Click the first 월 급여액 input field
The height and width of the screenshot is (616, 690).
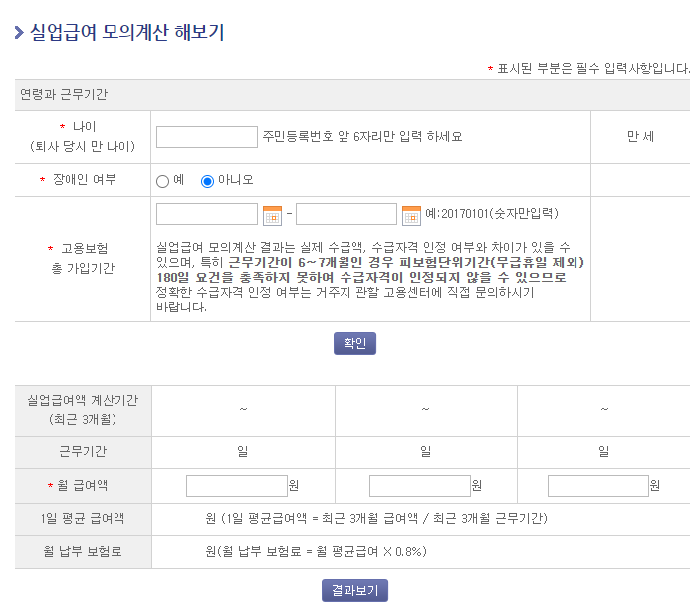pos(237,486)
